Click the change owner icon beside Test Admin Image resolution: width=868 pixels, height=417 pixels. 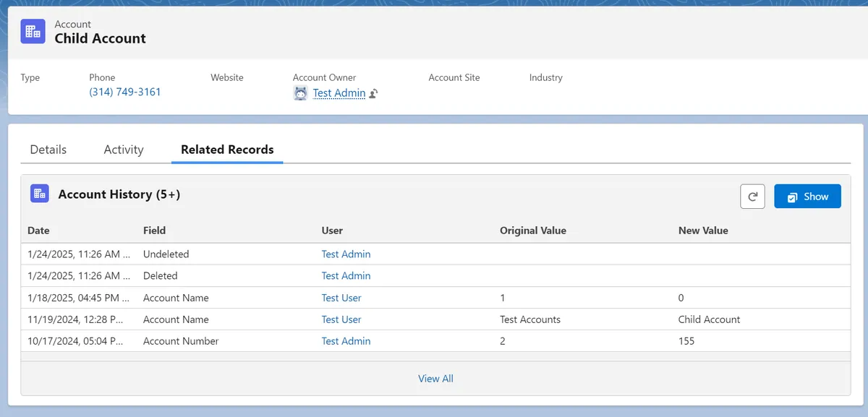click(374, 93)
